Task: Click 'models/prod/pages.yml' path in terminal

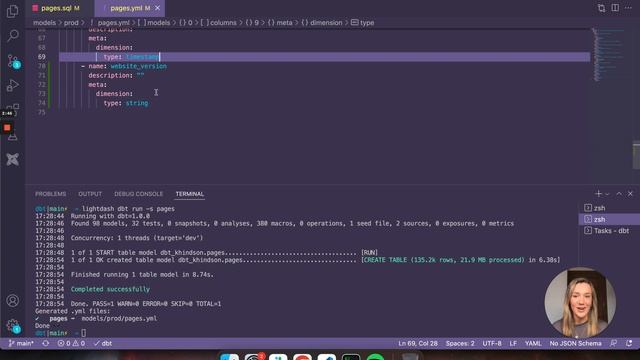Action: tap(119, 319)
